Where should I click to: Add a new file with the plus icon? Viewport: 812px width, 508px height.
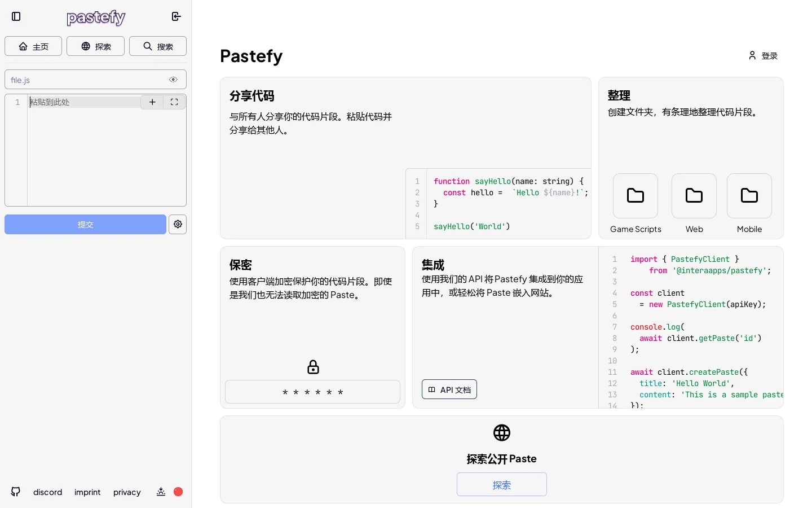152,102
